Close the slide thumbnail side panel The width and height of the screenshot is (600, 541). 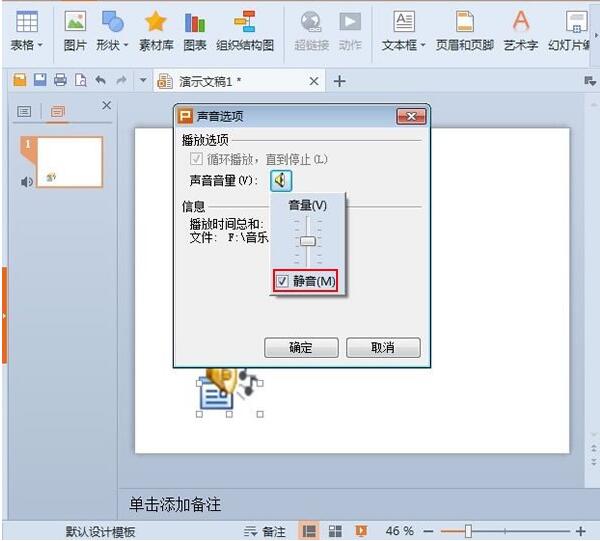pyautogui.click(x=107, y=105)
